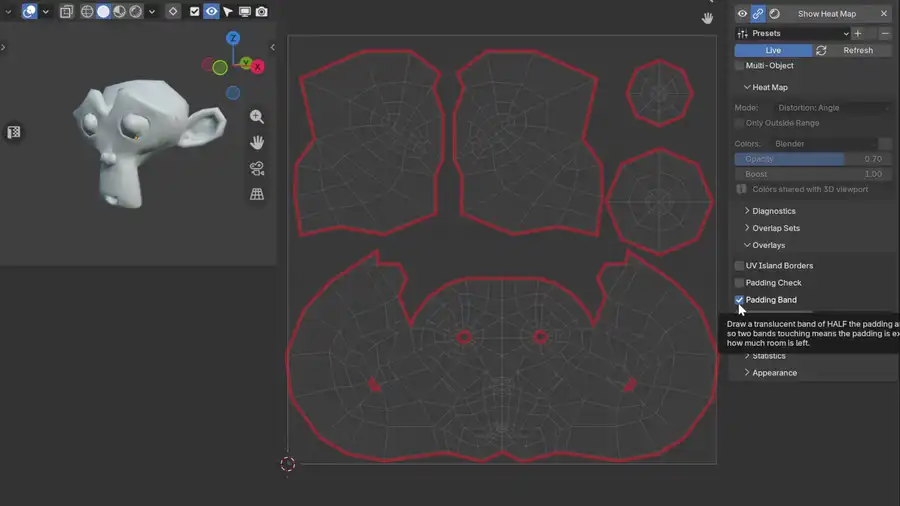The width and height of the screenshot is (900, 506).
Task: Switch to material preview shading
Action: click(119, 11)
